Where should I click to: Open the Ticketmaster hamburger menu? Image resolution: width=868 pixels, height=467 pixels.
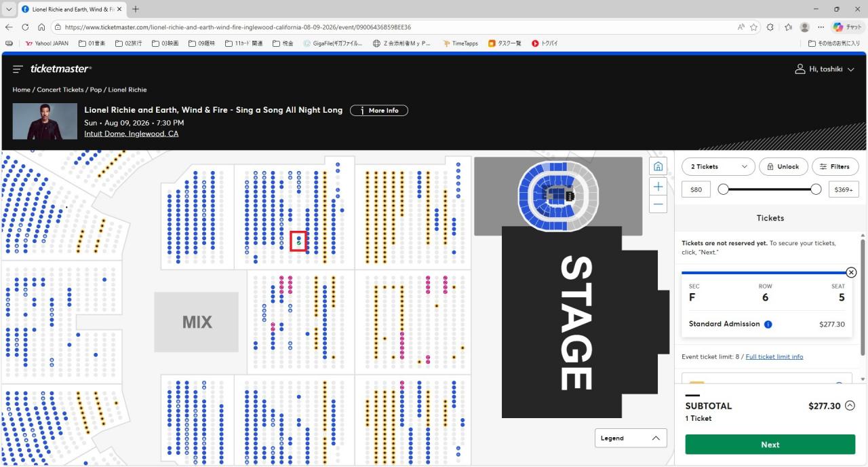pos(18,69)
